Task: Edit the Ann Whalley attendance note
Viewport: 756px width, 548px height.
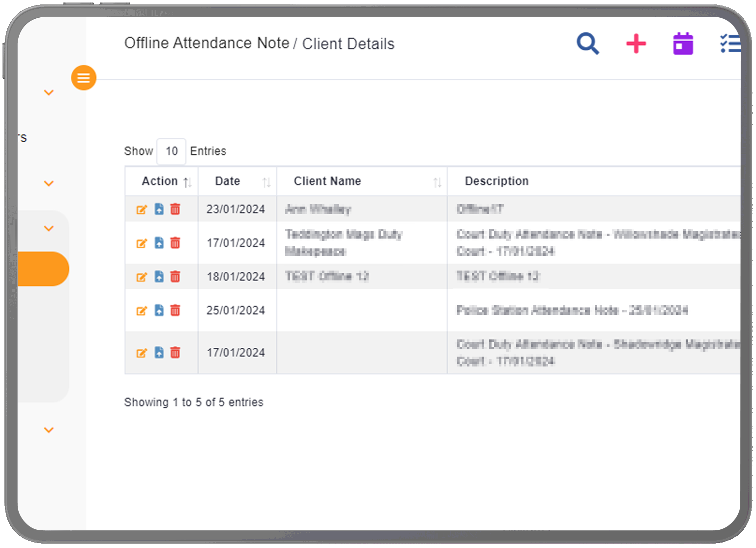Action: click(143, 209)
